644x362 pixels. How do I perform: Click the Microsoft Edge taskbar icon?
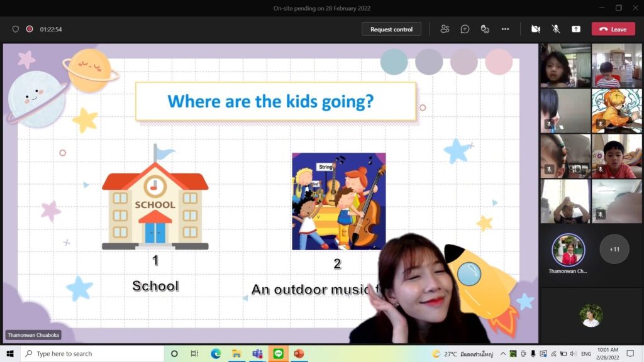click(x=216, y=354)
